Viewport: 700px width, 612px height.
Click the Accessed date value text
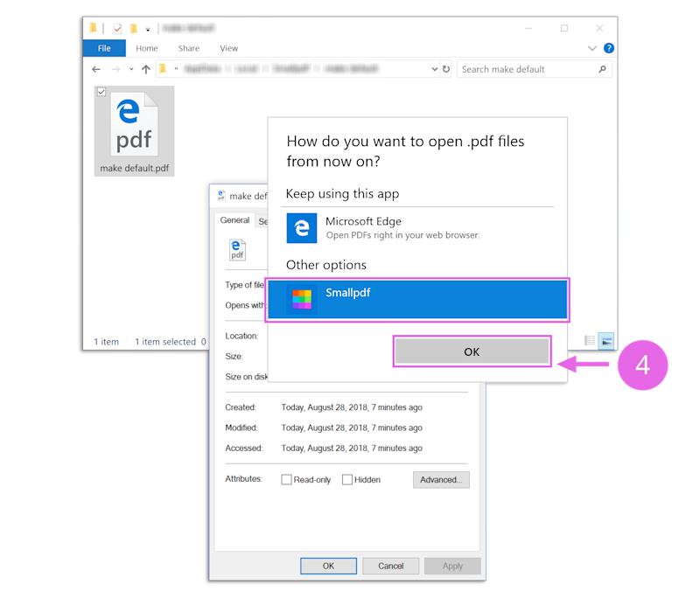(352, 448)
